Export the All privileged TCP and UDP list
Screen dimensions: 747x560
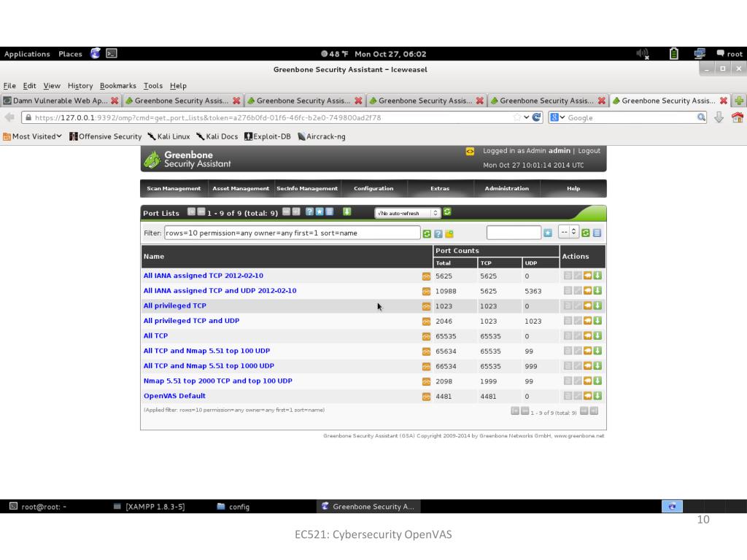click(597, 321)
